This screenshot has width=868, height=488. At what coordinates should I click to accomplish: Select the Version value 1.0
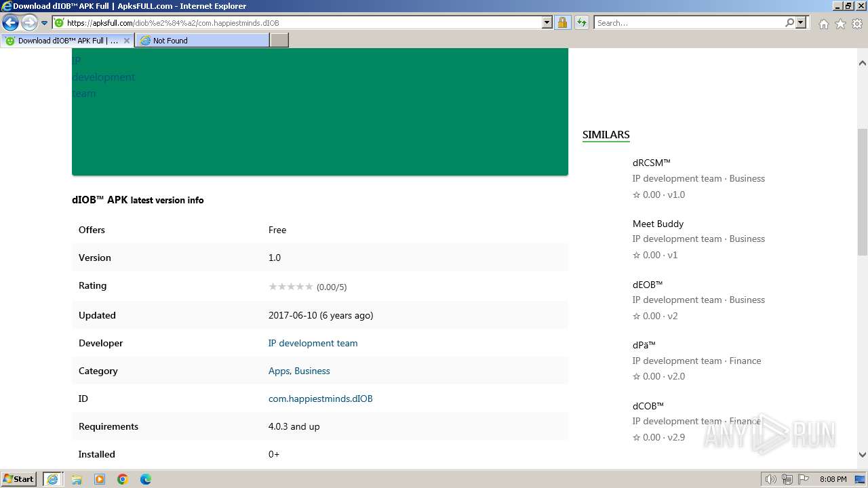275,258
